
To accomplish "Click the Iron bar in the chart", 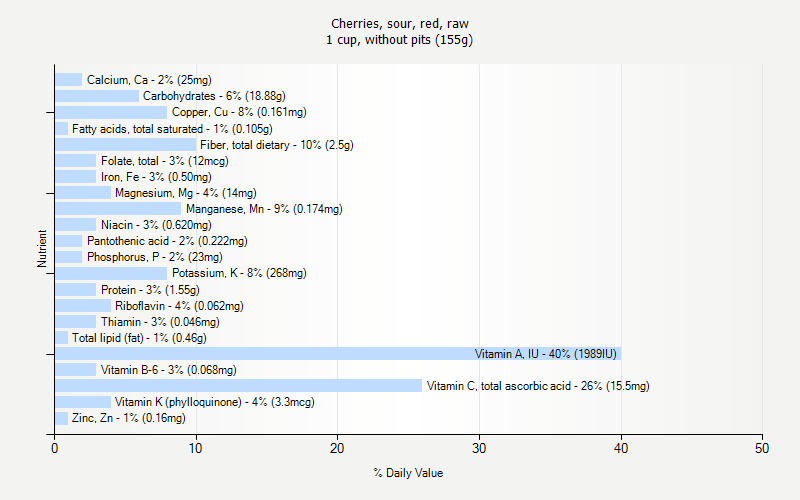I will click(x=76, y=177).
